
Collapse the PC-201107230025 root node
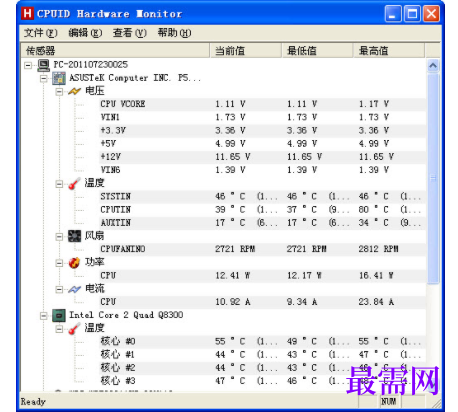pyautogui.click(x=29, y=65)
